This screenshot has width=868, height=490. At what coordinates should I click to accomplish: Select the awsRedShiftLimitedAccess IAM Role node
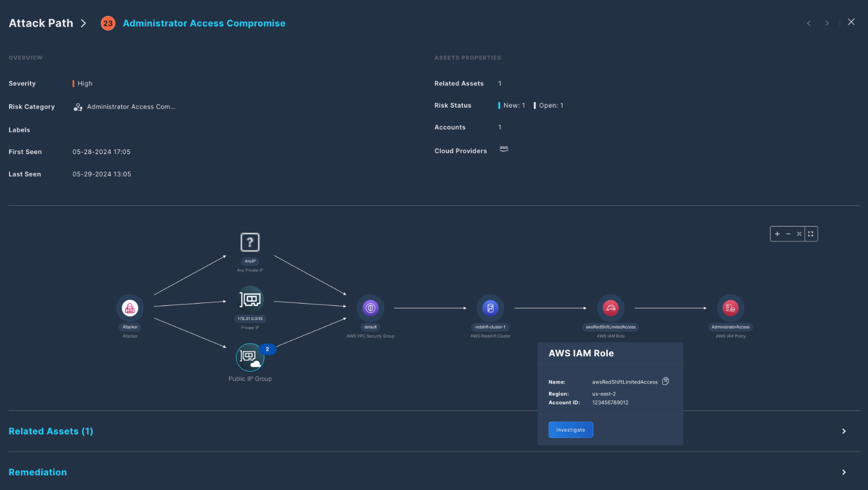point(611,308)
